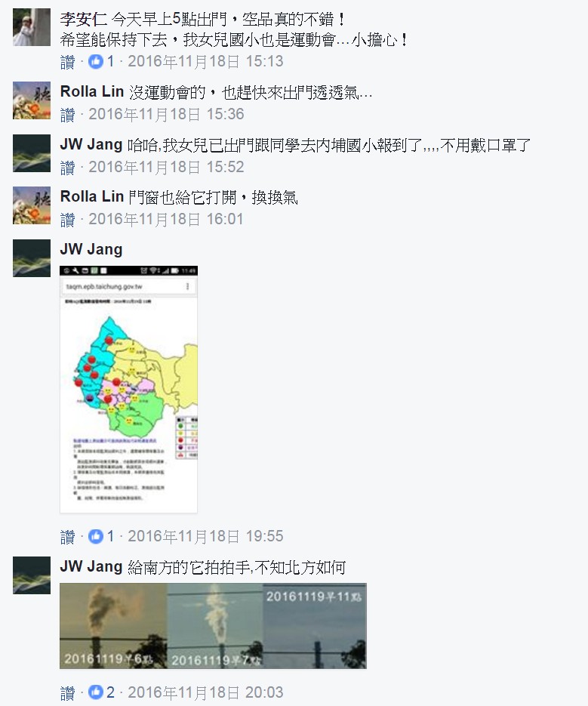Open the Taichung air quality map screenshot
The image size is (588, 706).
click(129, 389)
